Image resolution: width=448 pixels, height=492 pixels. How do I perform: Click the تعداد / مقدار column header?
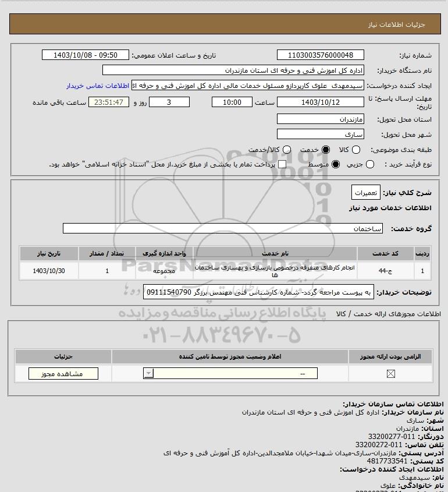point(107,253)
